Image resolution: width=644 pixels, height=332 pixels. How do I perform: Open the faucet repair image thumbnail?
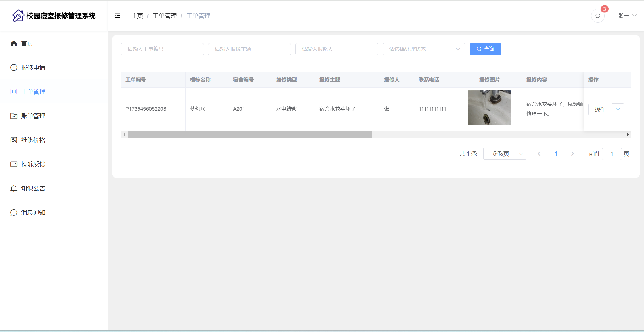pyautogui.click(x=489, y=108)
